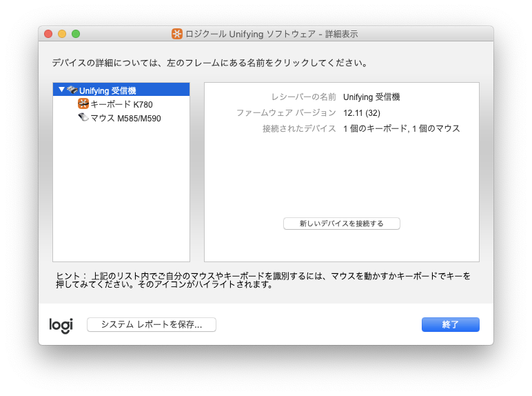The width and height of the screenshot is (532, 396).
Task: Select the Unifying 受信機 tree row label
Action: (x=108, y=90)
